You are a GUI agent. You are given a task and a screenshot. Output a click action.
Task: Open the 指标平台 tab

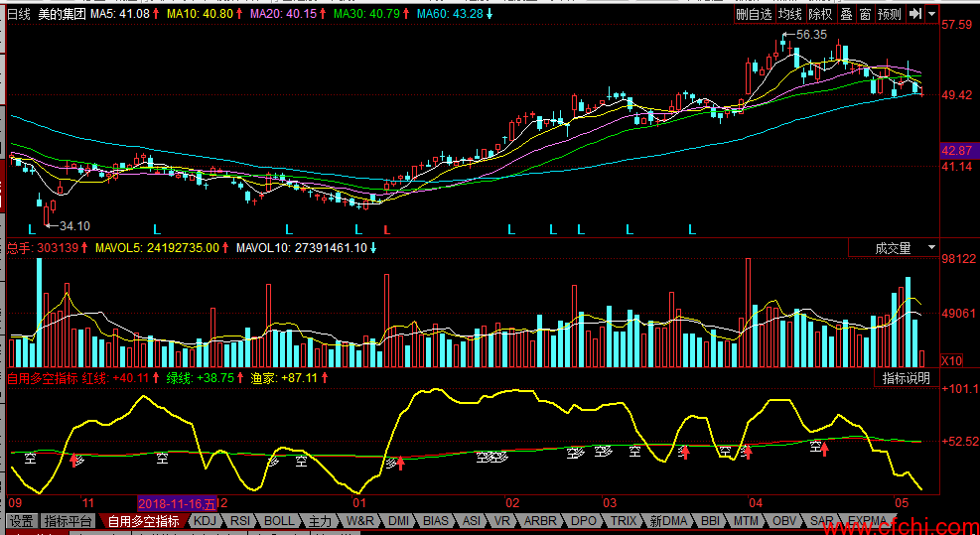(x=69, y=521)
